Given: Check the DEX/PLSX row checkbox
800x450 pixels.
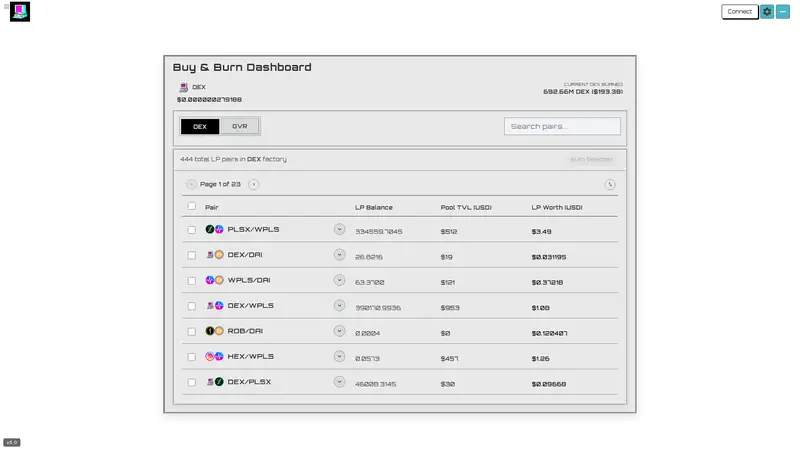Looking at the screenshot, I should coord(192,383).
